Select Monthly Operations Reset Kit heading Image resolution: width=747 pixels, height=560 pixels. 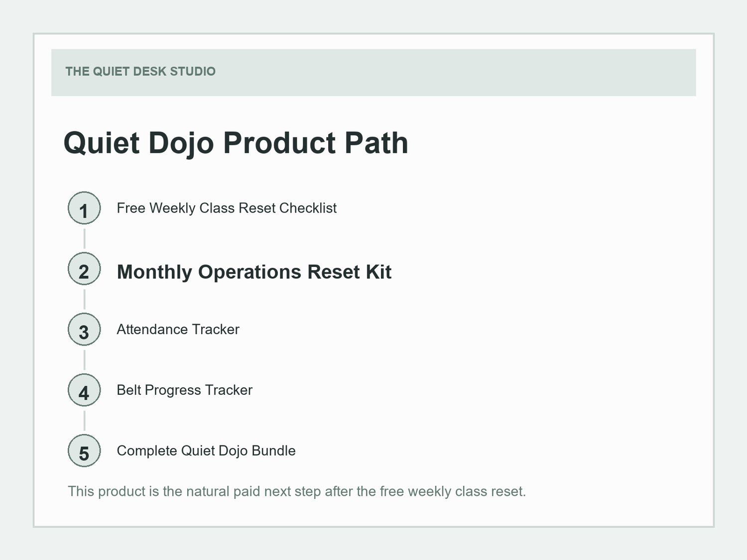pyautogui.click(x=254, y=272)
